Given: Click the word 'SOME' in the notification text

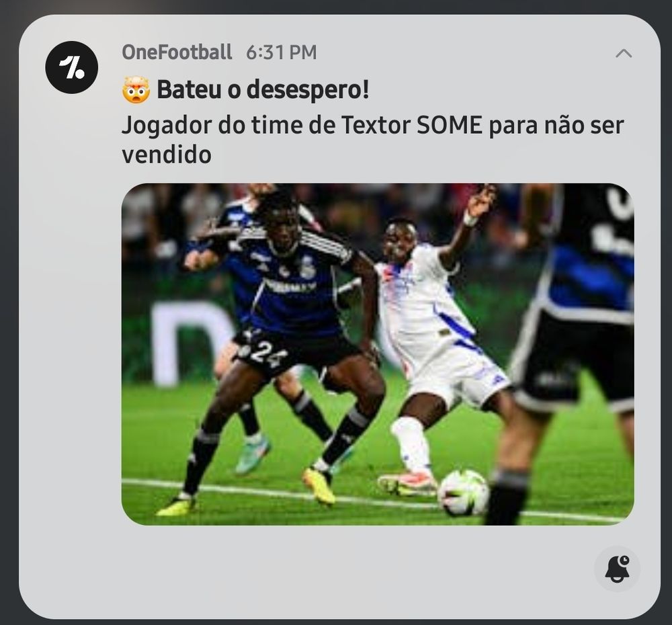Looking at the screenshot, I should pyautogui.click(x=450, y=125).
